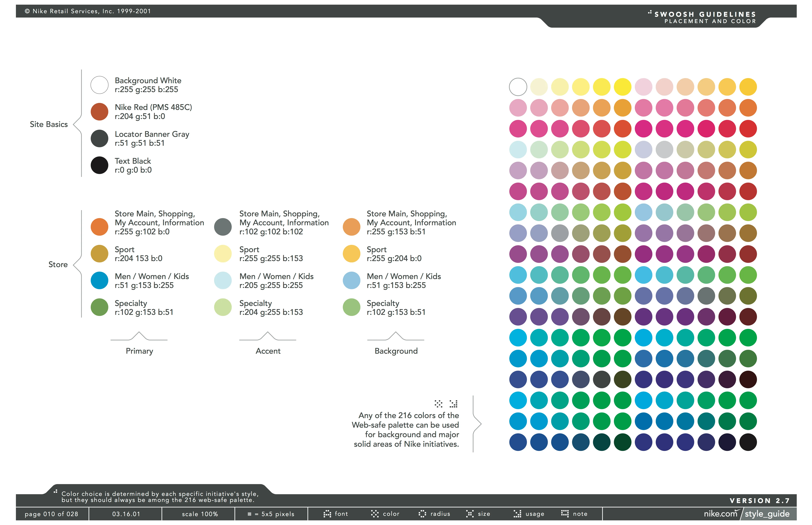Viewport: 812px width, 525px height.
Task: Click the 'r:255 g:204 b:0' value text
Action: click(394, 258)
